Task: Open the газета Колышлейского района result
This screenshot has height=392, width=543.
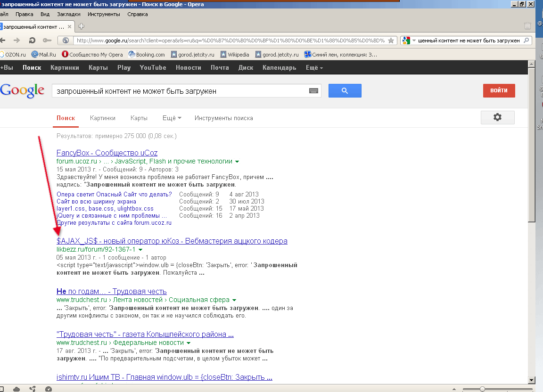Action: 145,334
